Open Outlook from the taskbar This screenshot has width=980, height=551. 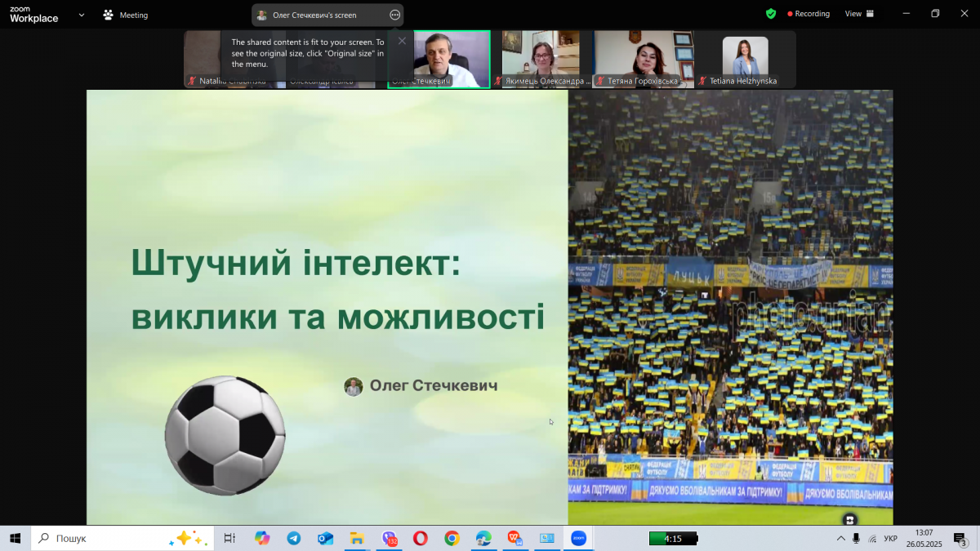click(325, 539)
